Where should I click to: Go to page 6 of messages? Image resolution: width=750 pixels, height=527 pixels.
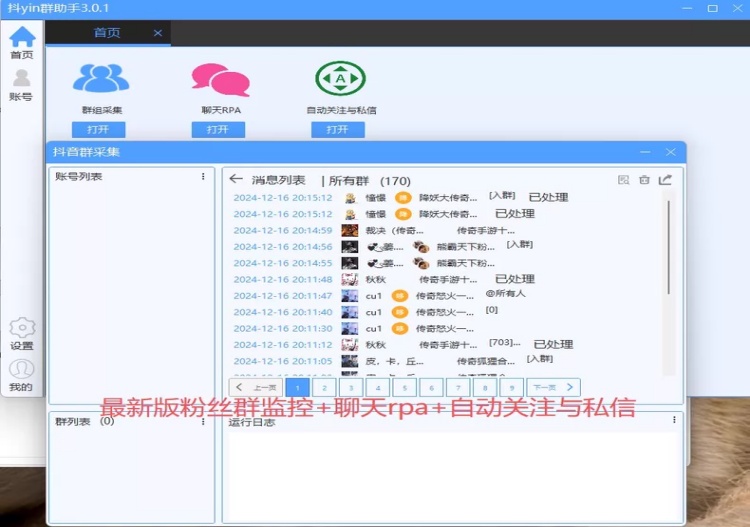431,387
